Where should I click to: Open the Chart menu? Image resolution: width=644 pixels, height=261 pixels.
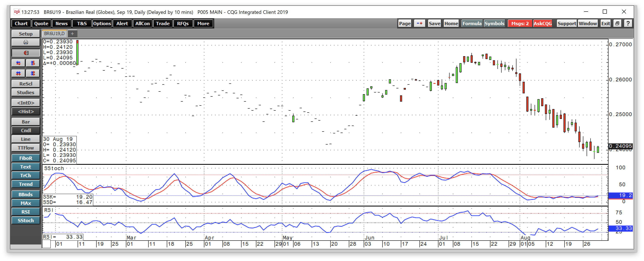click(x=21, y=24)
